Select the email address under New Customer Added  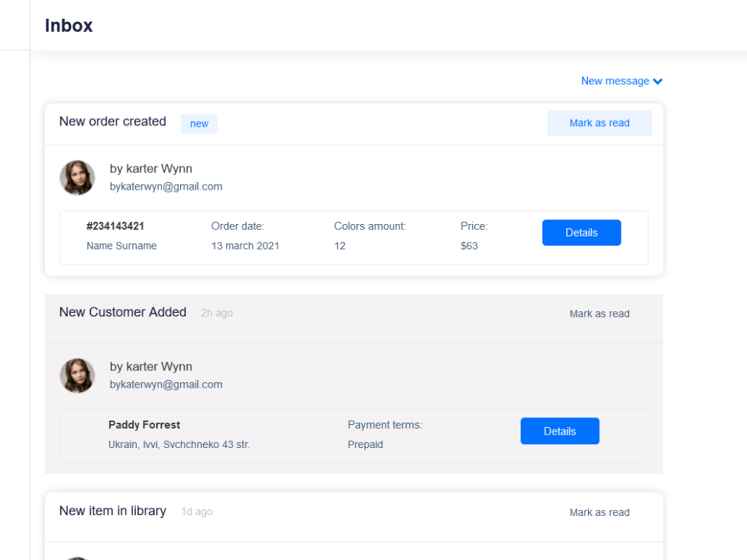point(166,384)
